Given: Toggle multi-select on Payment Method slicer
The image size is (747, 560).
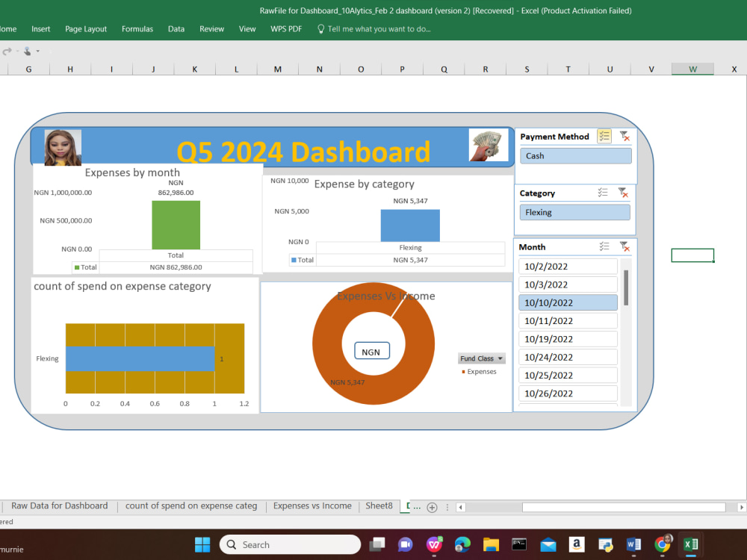Looking at the screenshot, I should (604, 136).
